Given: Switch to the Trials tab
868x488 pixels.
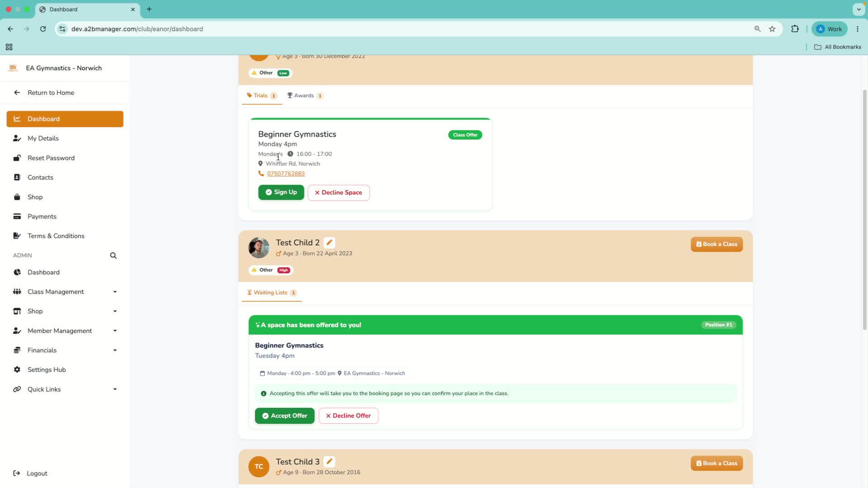Looking at the screenshot, I should [262, 95].
